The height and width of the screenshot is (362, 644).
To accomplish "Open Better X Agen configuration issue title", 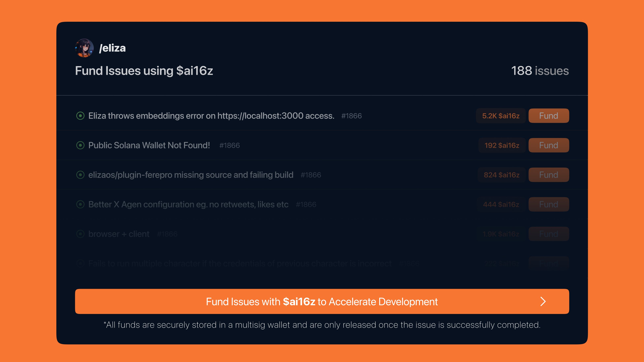I will tap(188, 204).
